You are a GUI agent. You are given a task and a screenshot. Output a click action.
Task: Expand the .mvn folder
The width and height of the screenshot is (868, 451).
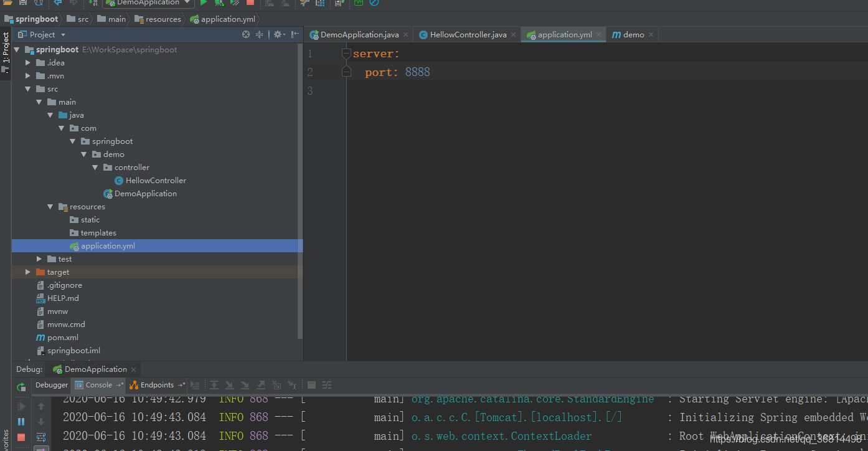27,76
